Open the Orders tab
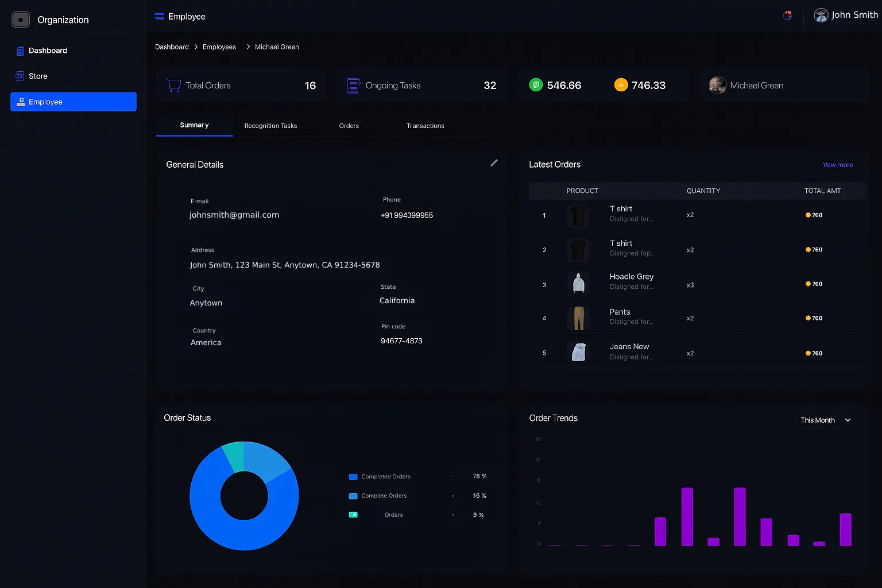The width and height of the screenshot is (882, 588). (349, 126)
